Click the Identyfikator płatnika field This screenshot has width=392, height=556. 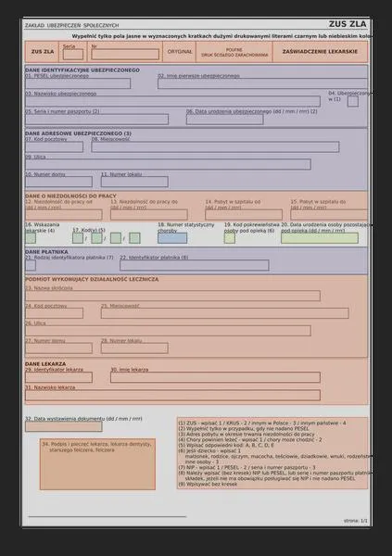[x=195, y=265]
